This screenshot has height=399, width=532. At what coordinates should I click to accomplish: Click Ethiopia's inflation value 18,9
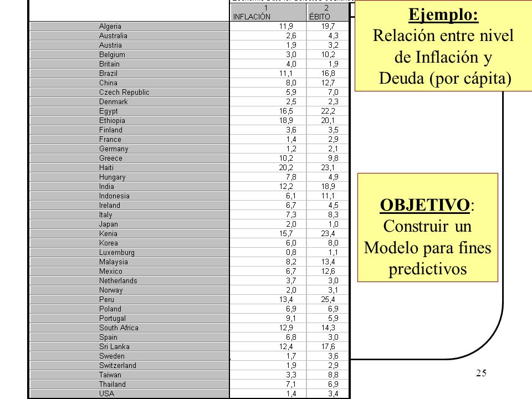286,120
